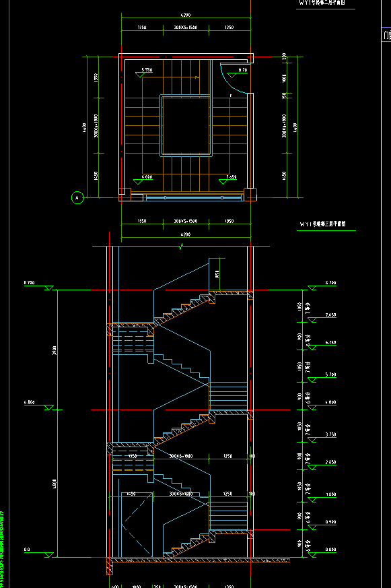Click the 4200 dimension text above plan
Viewport: 391px width, 588px height.
186,15
